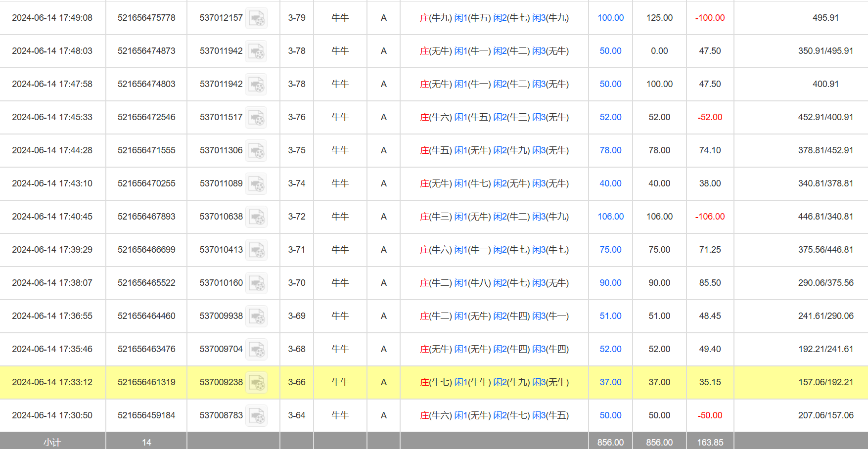Click video replay icon for game 537011089
This screenshot has height=449, width=868.
click(x=256, y=184)
